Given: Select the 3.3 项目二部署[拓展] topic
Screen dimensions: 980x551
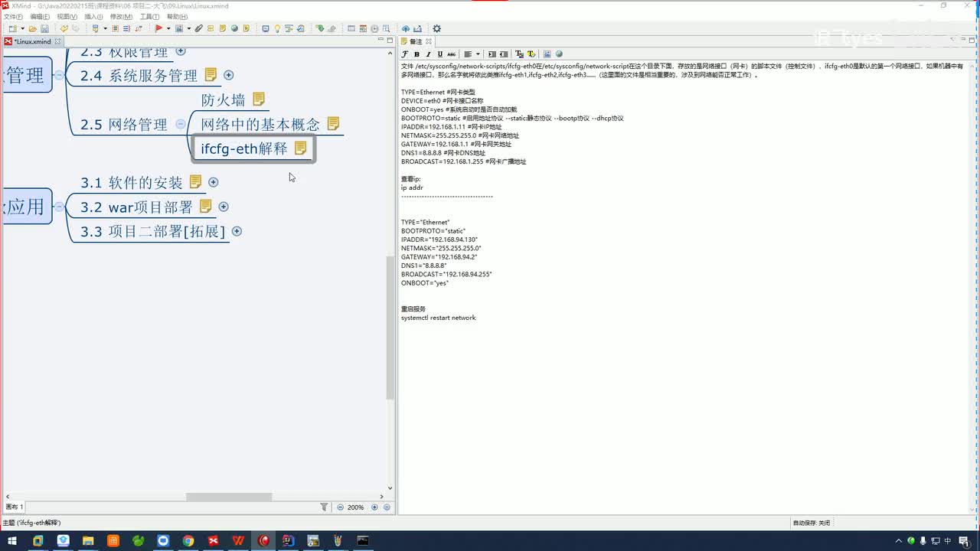Looking at the screenshot, I should tap(153, 231).
